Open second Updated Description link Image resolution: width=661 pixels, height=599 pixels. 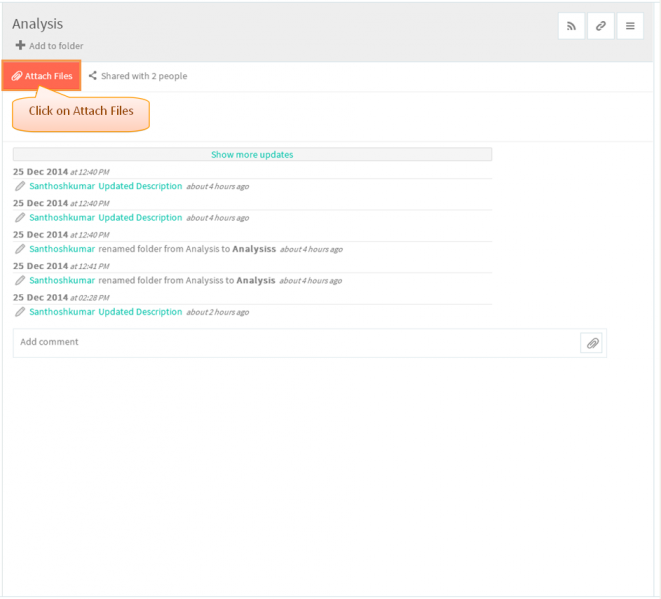click(140, 218)
